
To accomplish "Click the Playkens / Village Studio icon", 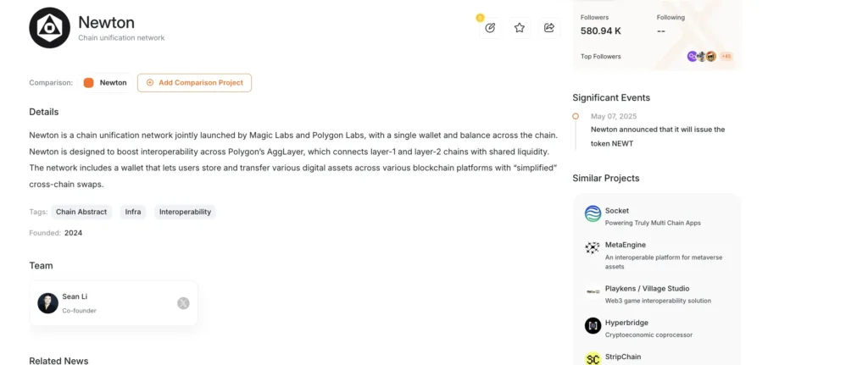I will point(593,291).
